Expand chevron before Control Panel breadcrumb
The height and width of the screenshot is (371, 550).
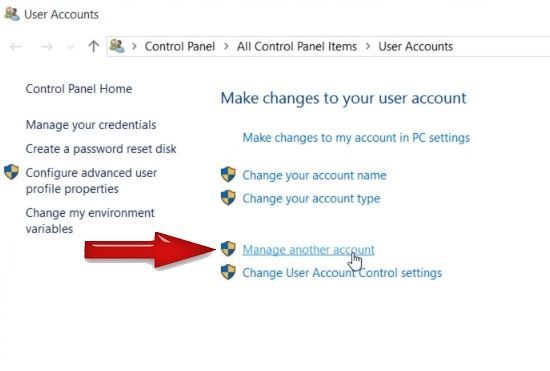point(134,46)
